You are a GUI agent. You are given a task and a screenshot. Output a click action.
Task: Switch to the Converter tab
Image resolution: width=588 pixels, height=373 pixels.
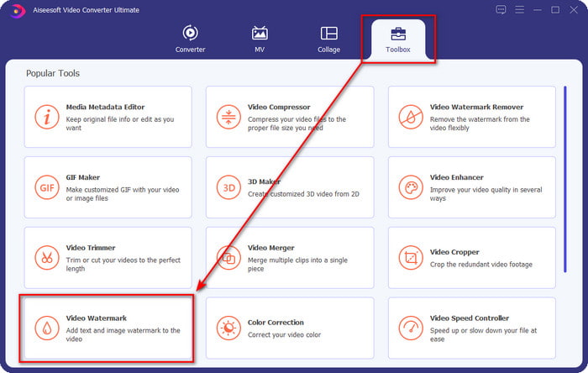coord(190,39)
